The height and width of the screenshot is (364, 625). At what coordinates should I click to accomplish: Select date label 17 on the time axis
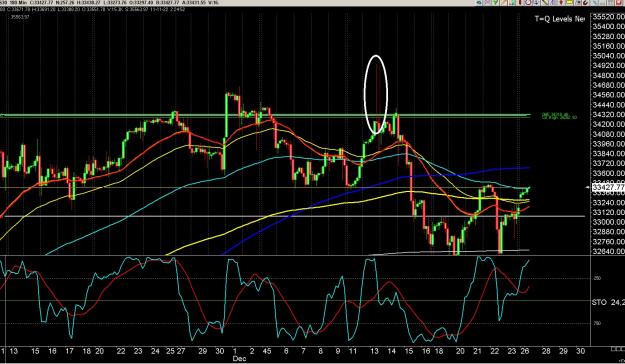[69, 351]
